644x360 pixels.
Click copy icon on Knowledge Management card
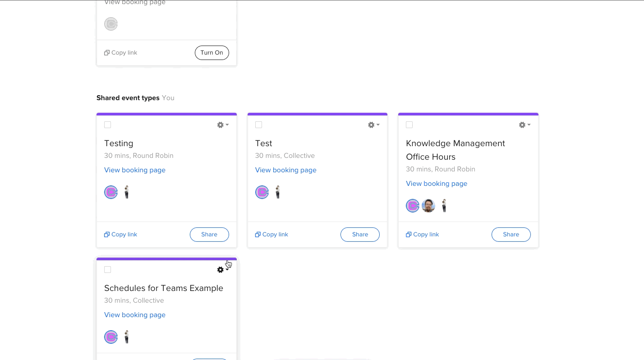(x=409, y=235)
